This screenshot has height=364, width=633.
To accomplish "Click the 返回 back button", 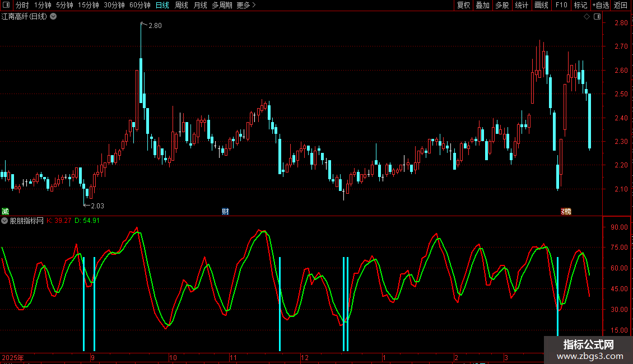I will 621,5.
